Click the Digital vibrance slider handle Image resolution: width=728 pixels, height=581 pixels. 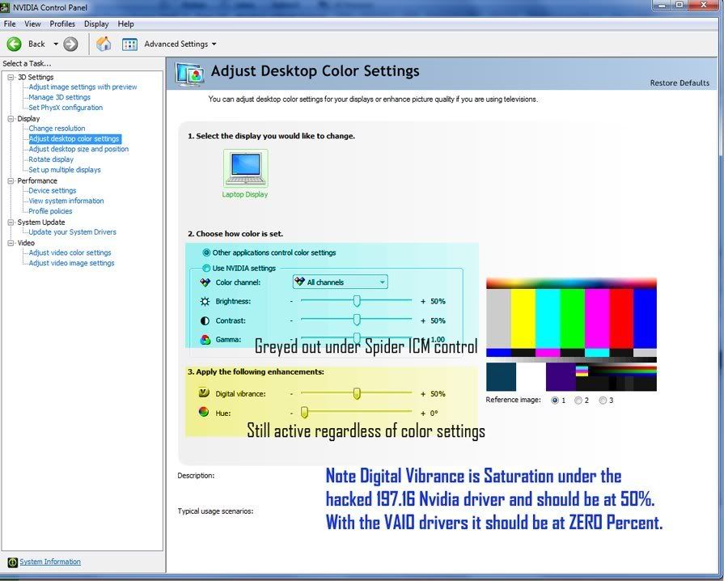coord(357,394)
